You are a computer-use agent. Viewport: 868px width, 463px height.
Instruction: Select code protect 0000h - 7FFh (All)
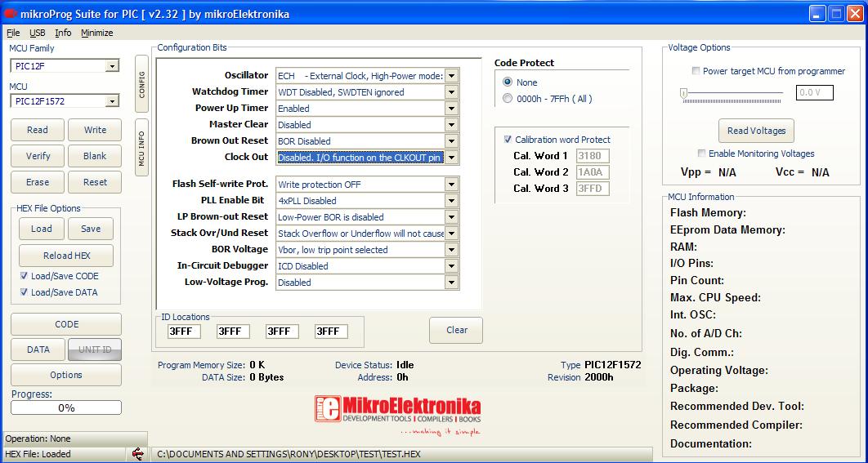(508, 99)
